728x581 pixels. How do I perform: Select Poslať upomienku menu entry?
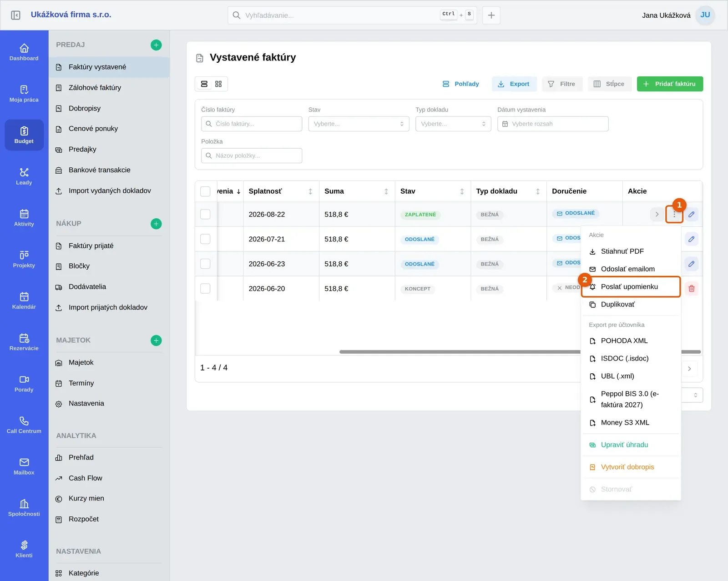coord(631,287)
